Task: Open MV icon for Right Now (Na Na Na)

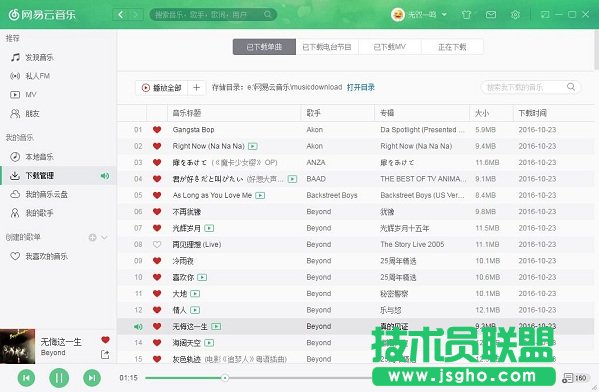Action: click(x=253, y=146)
